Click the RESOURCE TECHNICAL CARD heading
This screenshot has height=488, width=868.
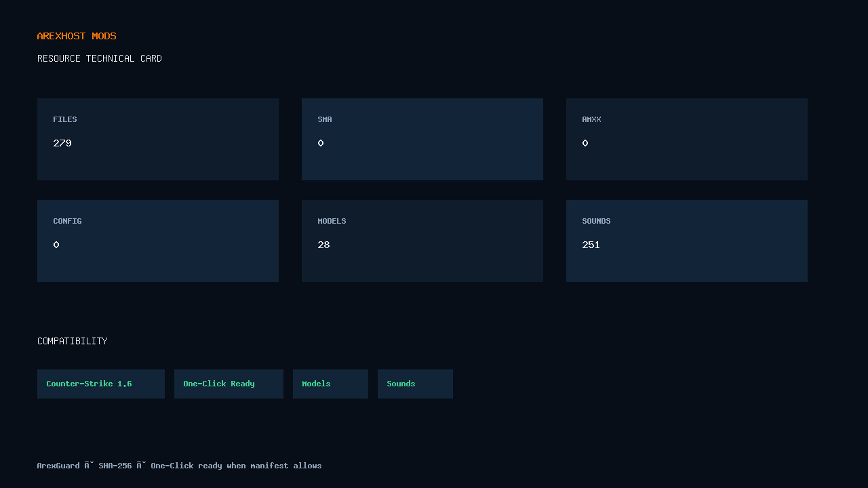point(100,58)
